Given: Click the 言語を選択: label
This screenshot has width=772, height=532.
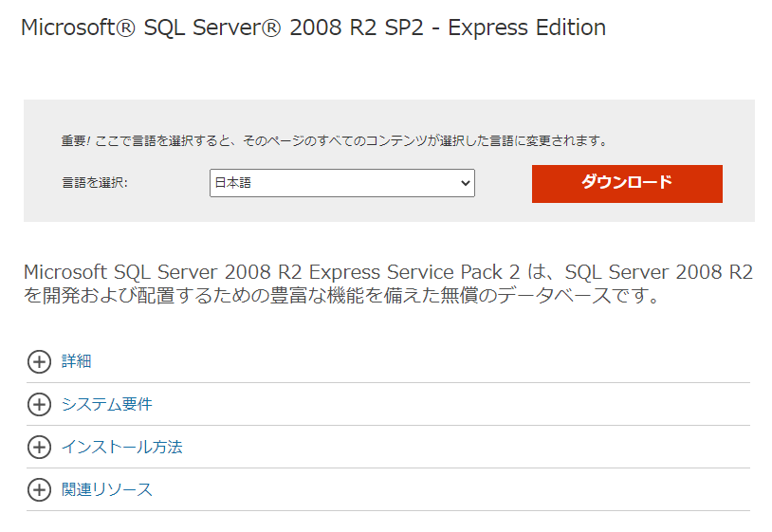Looking at the screenshot, I should coord(95,183).
